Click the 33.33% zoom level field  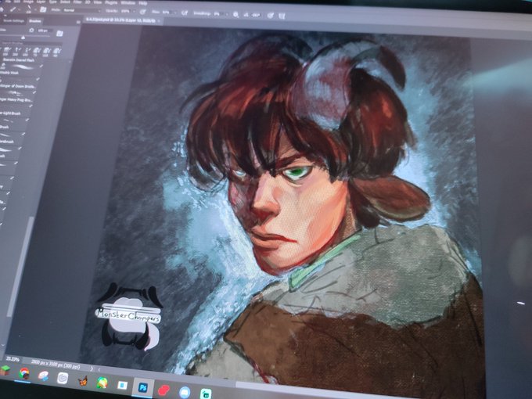13,359
